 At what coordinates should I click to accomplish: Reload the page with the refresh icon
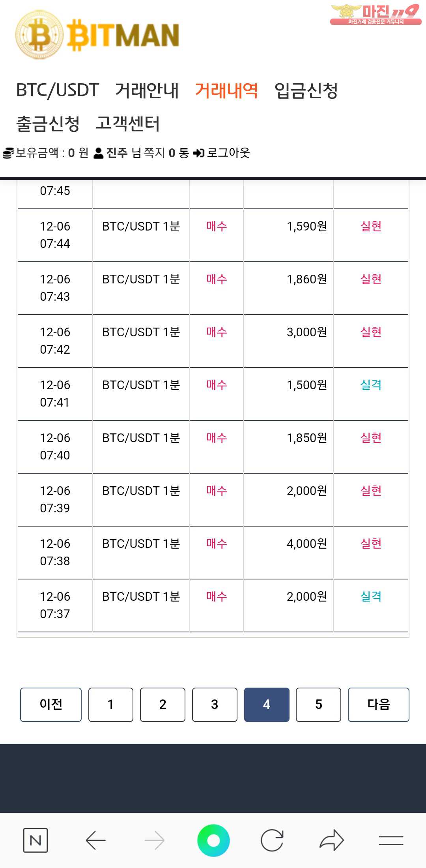pyautogui.click(x=272, y=840)
